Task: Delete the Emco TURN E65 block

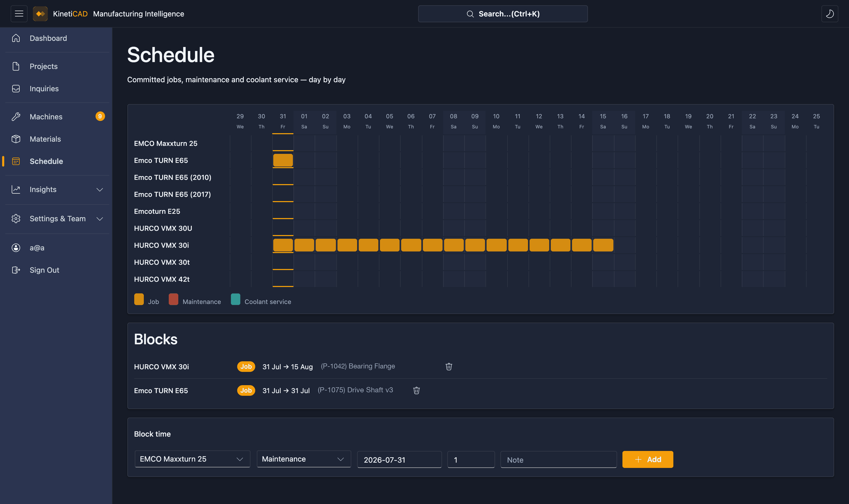Action: click(x=417, y=390)
